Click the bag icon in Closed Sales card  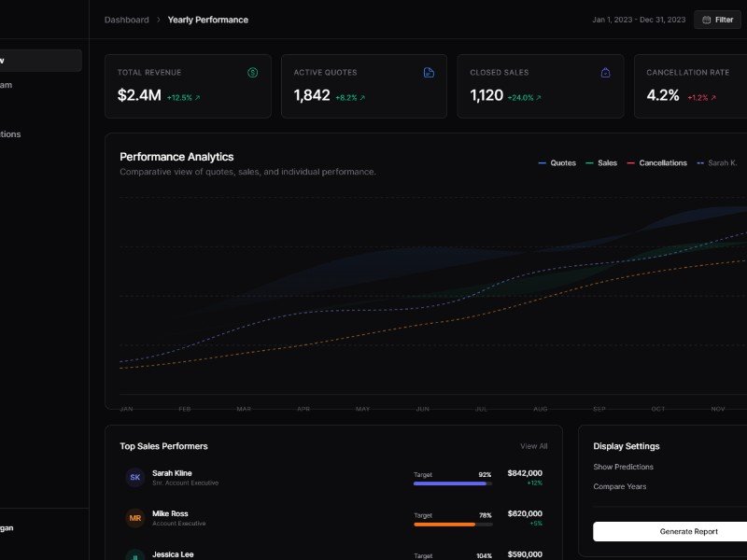pyautogui.click(x=605, y=73)
